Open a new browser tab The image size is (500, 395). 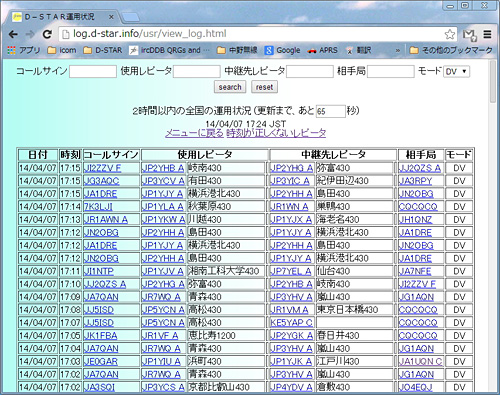click(130, 17)
